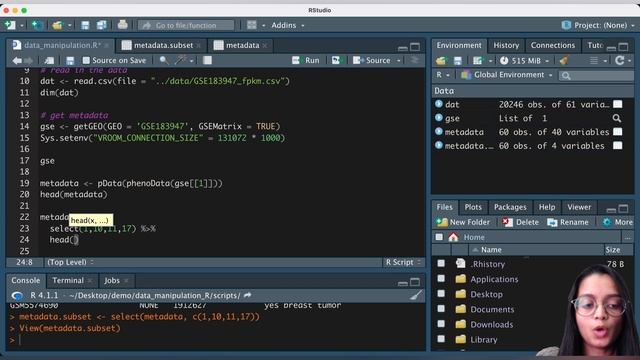
Task: Save the current document from the main toolbar
Action: point(85,25)
